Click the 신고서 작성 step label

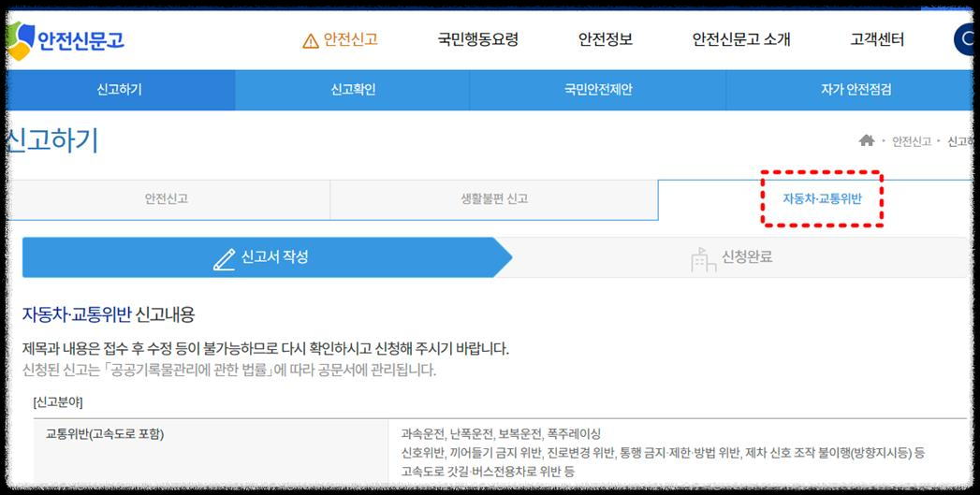pos(275,257)
